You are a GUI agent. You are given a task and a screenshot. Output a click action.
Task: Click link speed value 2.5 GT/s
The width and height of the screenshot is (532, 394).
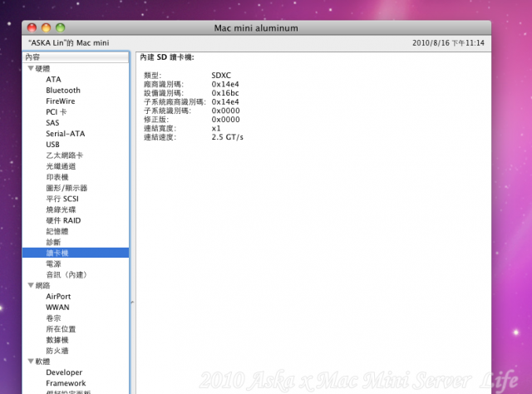pos(227,137)
